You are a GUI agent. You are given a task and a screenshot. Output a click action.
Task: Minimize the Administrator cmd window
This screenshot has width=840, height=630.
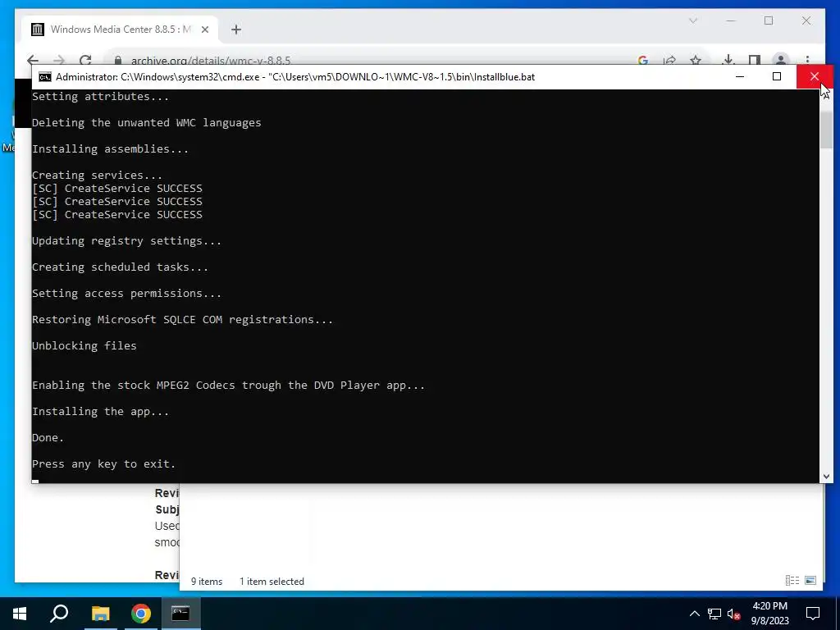coord(740,76)
